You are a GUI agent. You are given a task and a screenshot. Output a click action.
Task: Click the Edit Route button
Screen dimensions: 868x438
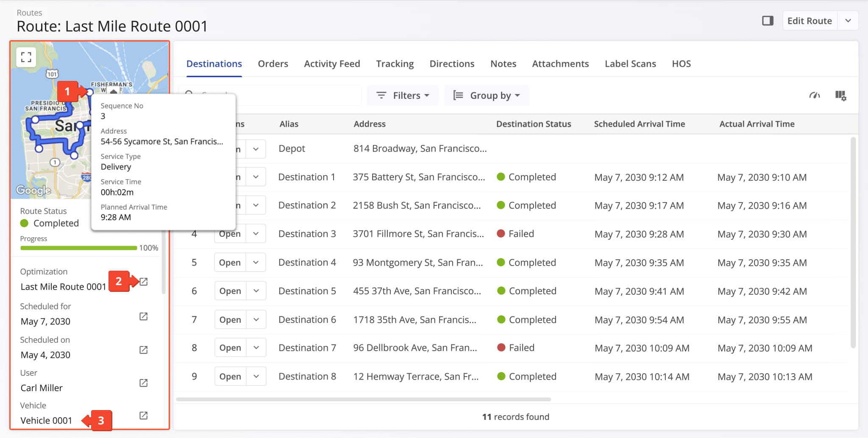click(x=809, y=21)
